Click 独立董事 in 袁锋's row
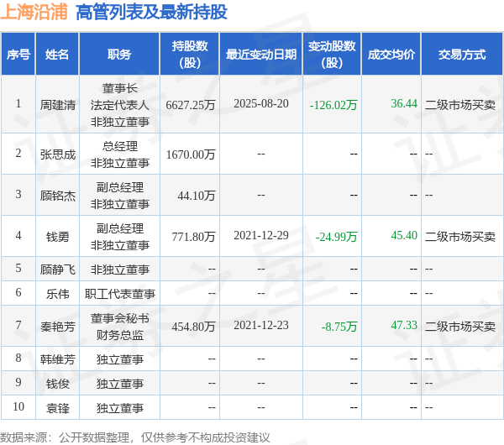Screen dimensions: 504x445 tap(120, 408)
